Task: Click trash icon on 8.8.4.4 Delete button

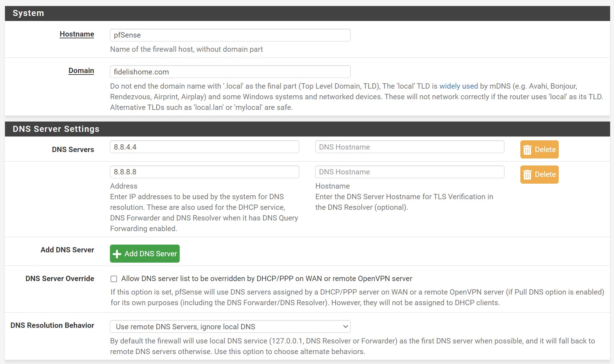Action: [528, 150]
